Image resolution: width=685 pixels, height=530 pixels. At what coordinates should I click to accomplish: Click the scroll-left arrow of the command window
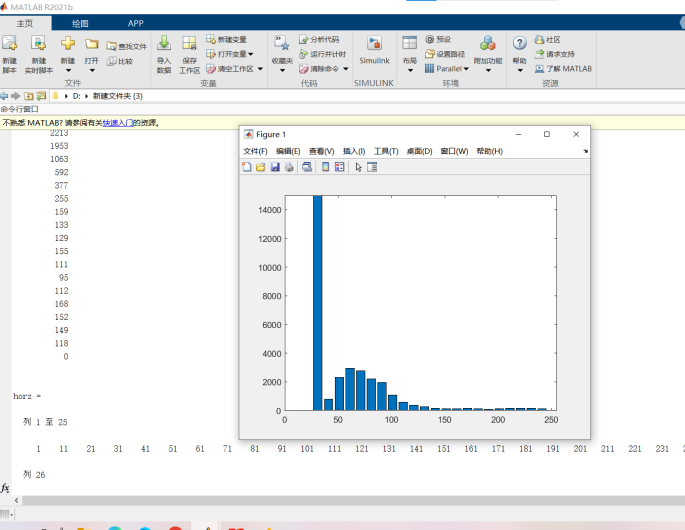click(16, 500)
